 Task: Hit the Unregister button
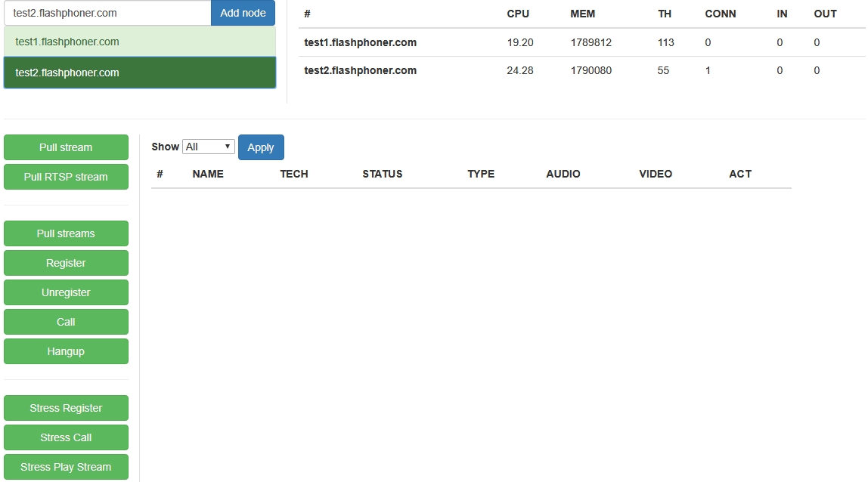(66, 292)
